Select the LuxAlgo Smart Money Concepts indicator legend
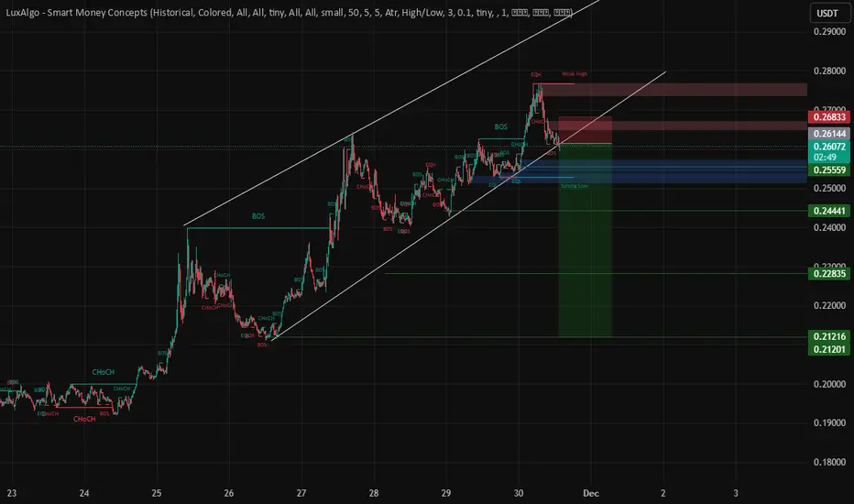Image resolution: width=854 pixels, height=504 pixels. click(289, 13)
